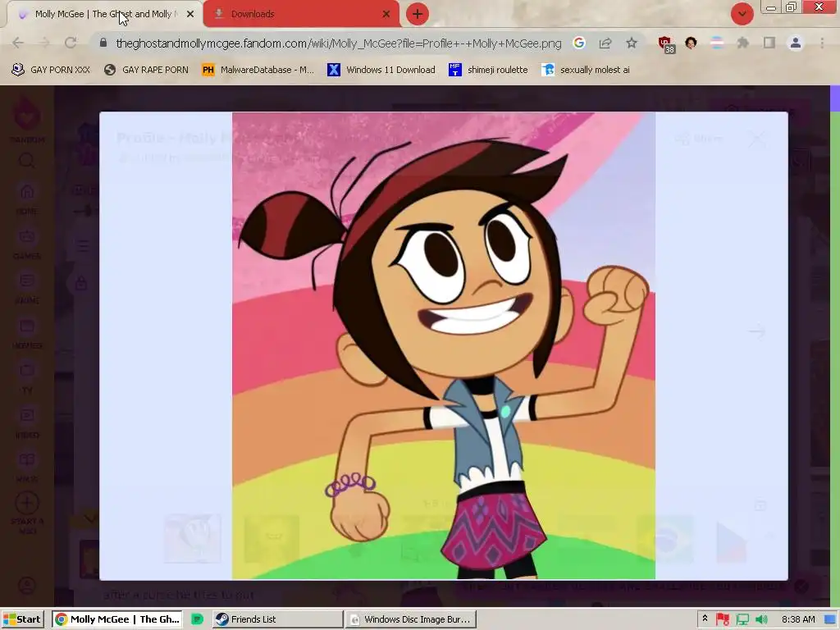Click the Start a Wiki plus icon
This screenshot has height=630, width=840.
[x=27, y=503]
